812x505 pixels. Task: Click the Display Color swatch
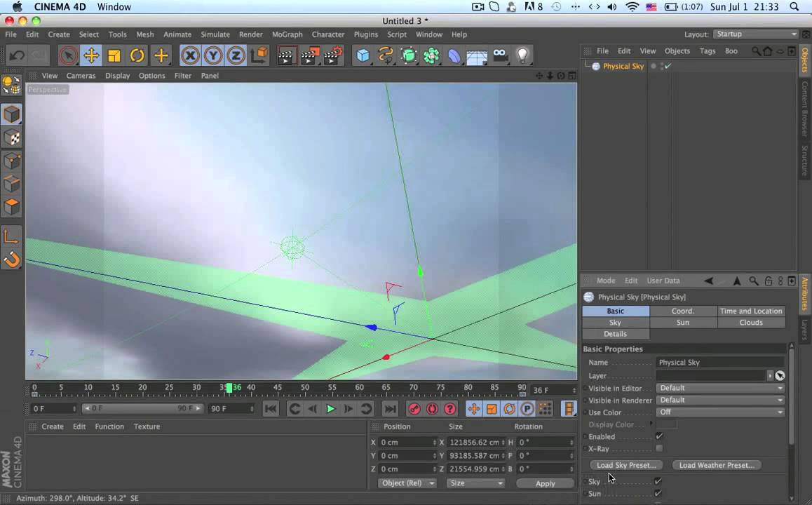666,424
